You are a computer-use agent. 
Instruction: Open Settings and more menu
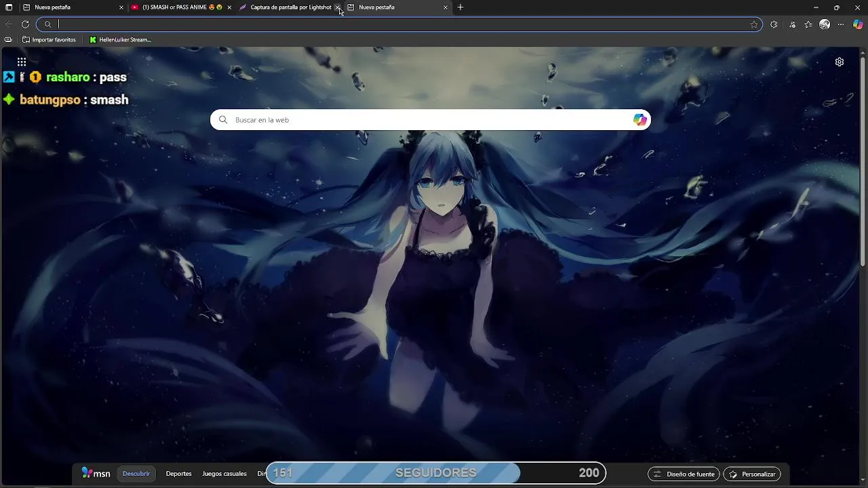[x=841, y=24]
